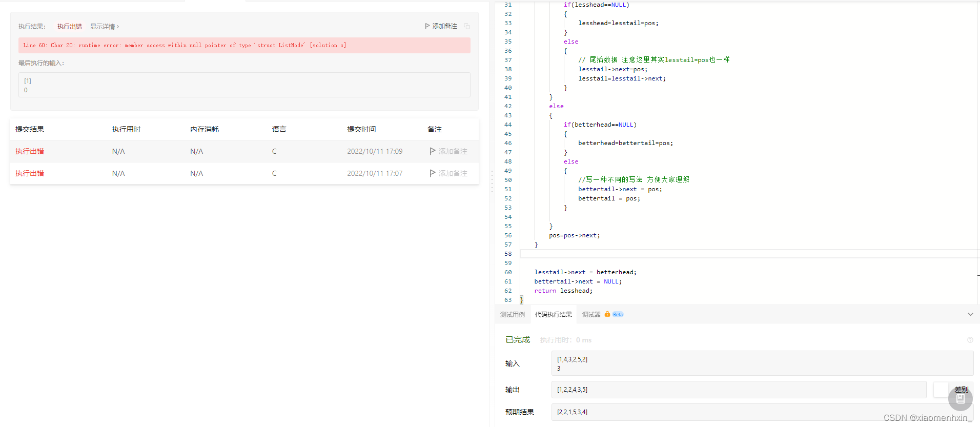Screen dimensions: 980x427
Task: Add note to the 17:09 submission row
Action: tap(448, 151)
